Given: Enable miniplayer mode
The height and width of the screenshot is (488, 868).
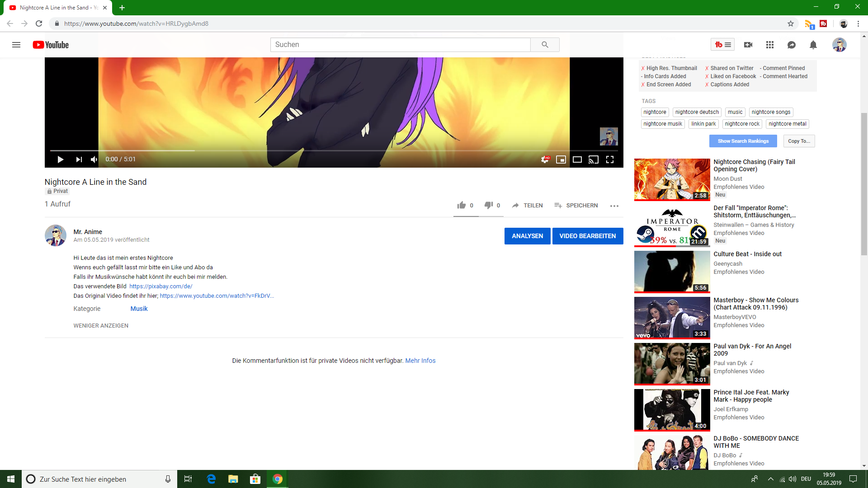Looking at the screenshot, I should coord(561,160).
